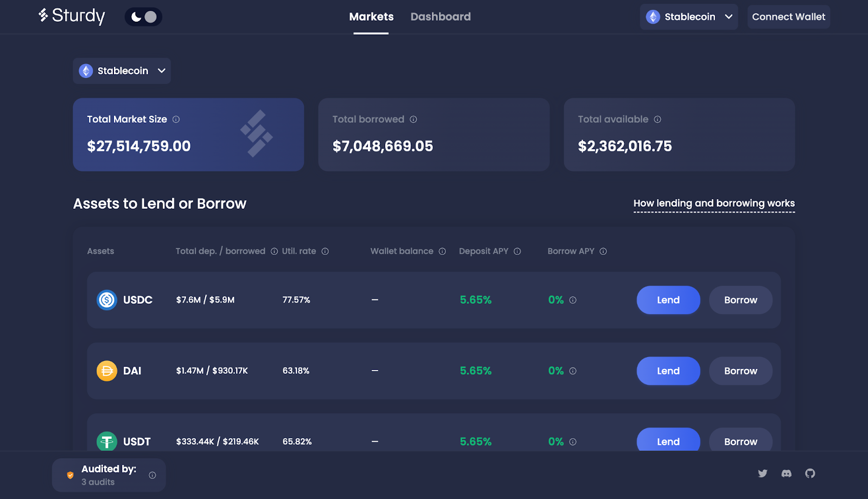Click info icon beside USDC 0% borrow APY

[x=573, y=300]
